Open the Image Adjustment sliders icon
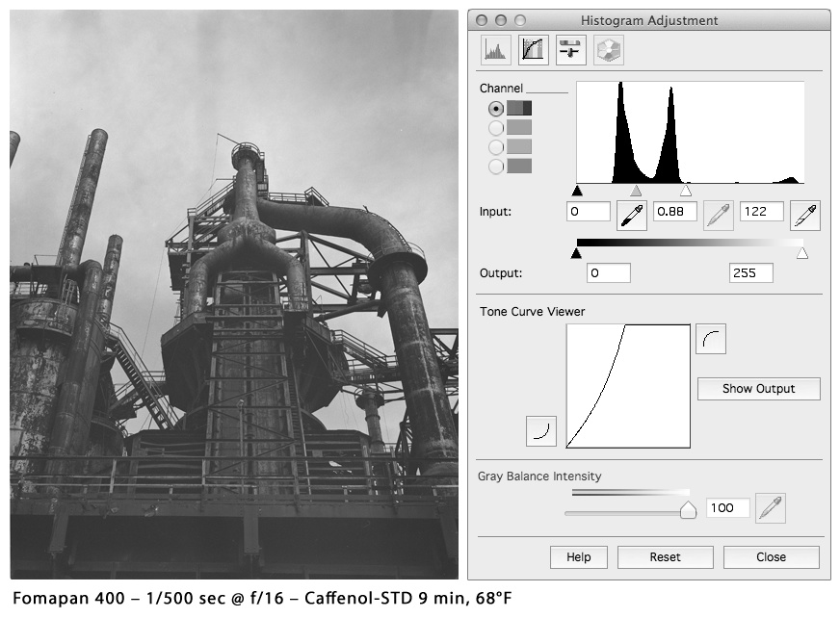 click(571, 50)
